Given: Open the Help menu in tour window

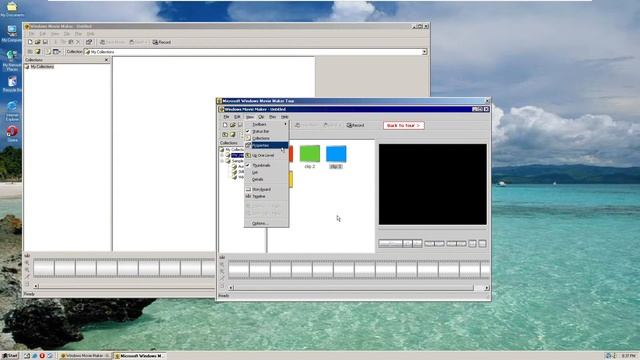Looking at the screenshot, I should pyautogui.click(x=284, y=117).
